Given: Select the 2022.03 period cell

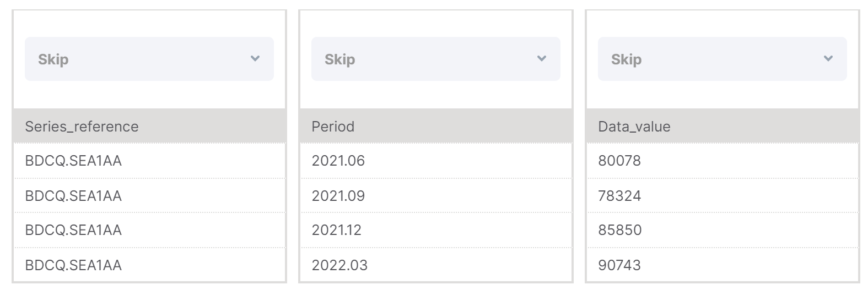Looking at the screenshot, I should (x=436, y=265).
